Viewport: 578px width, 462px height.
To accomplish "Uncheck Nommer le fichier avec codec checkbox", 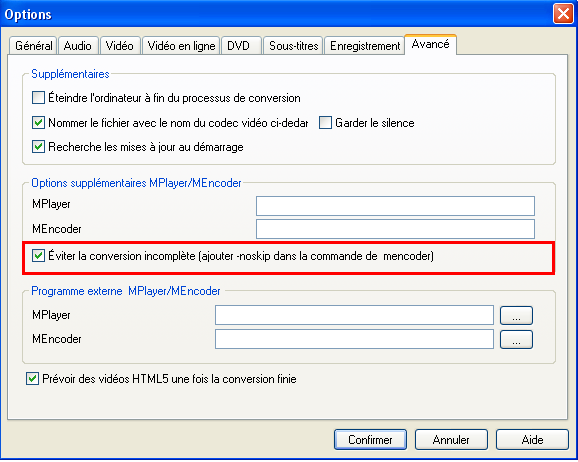I will pyautogui.click(x=38, y=122).
